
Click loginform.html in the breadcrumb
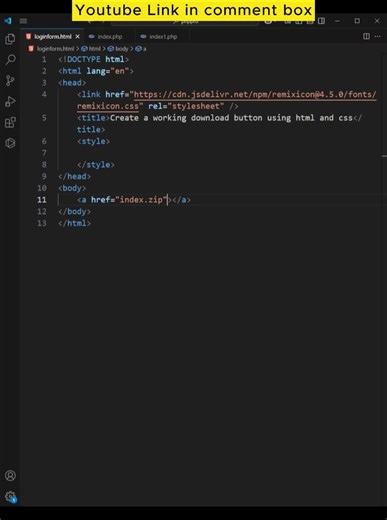point(55,49)
